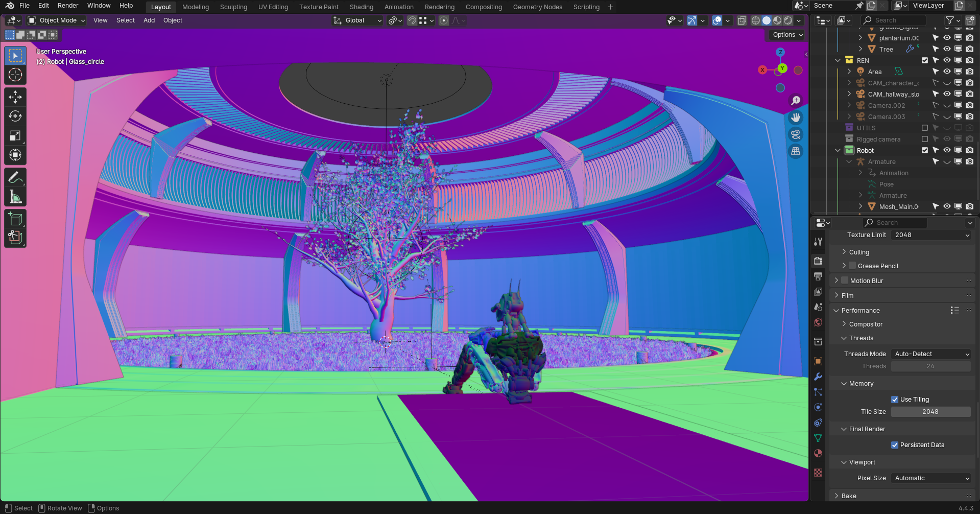Select the Scale tool
Viewport: 980px width, 514px height.
pos(15,135)
